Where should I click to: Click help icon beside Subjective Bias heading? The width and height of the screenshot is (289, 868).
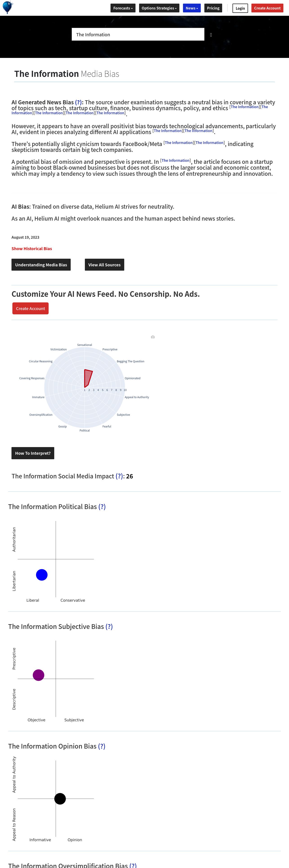click(109, 626)
